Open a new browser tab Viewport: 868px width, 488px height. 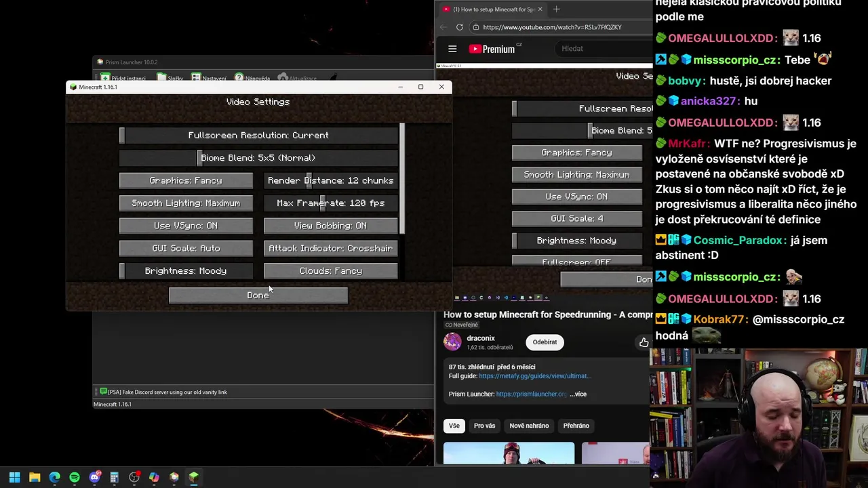tap(556, 9)
